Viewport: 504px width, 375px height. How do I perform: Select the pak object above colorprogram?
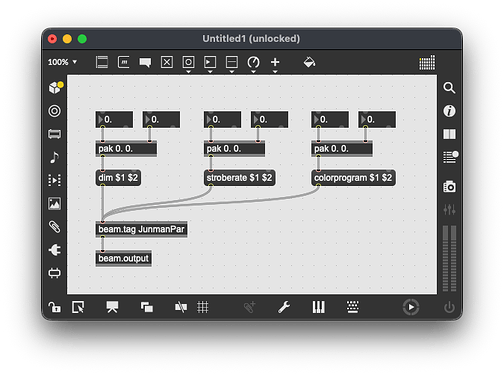click(x=342, y=149)
